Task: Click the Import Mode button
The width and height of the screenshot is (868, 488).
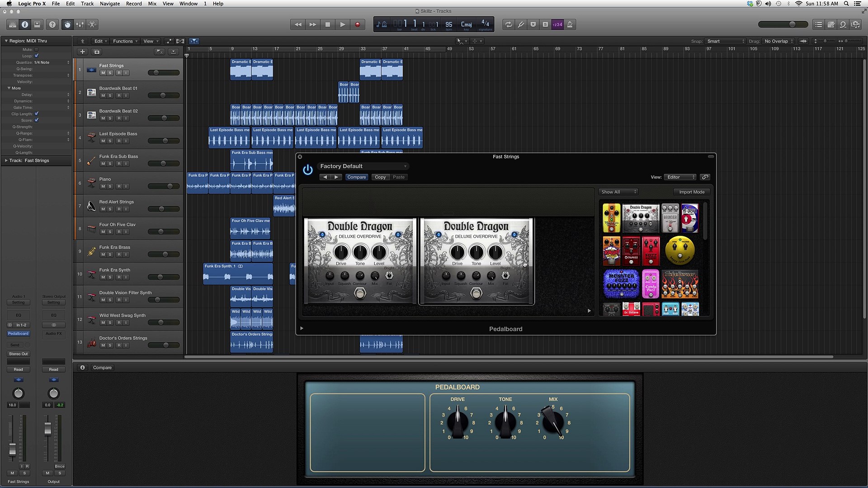Action: click(x=691, y=192)
